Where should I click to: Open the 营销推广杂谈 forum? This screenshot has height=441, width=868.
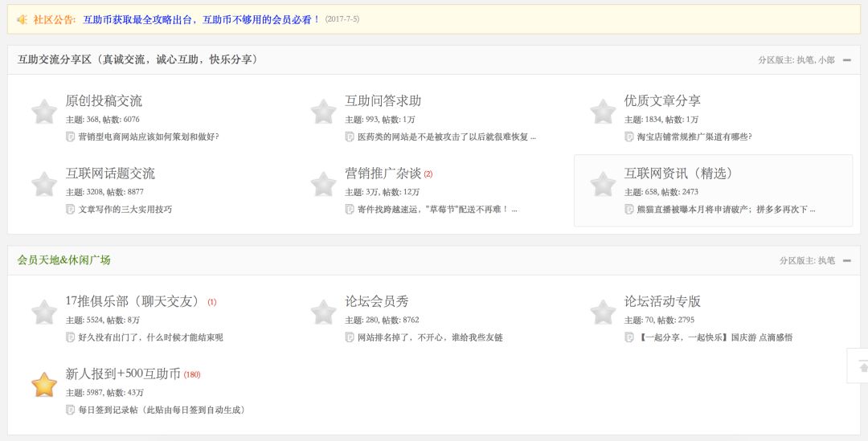(383, 174)
